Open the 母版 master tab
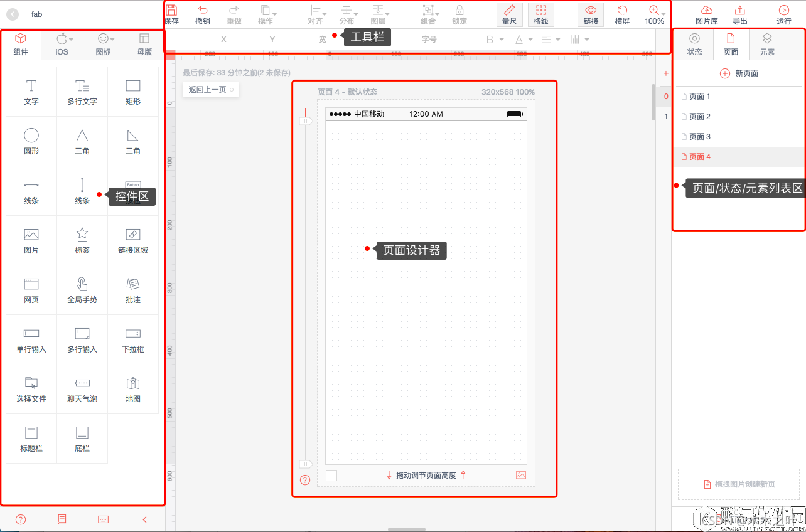This screenshot has width=806, height=532. pos(144,45)
